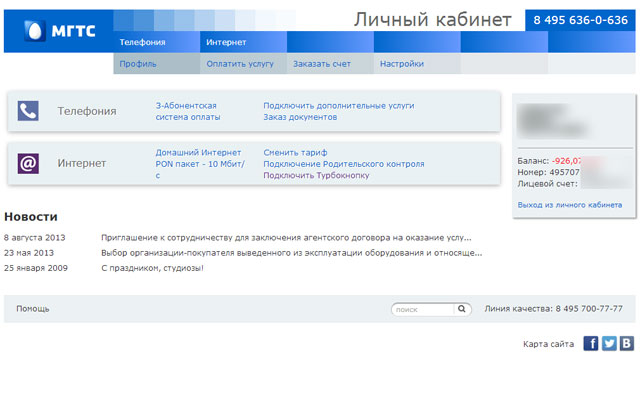The width and height of the screenshot is (640, 411).
Task: Click the Новости heading
Action: [x=31, y=217]
